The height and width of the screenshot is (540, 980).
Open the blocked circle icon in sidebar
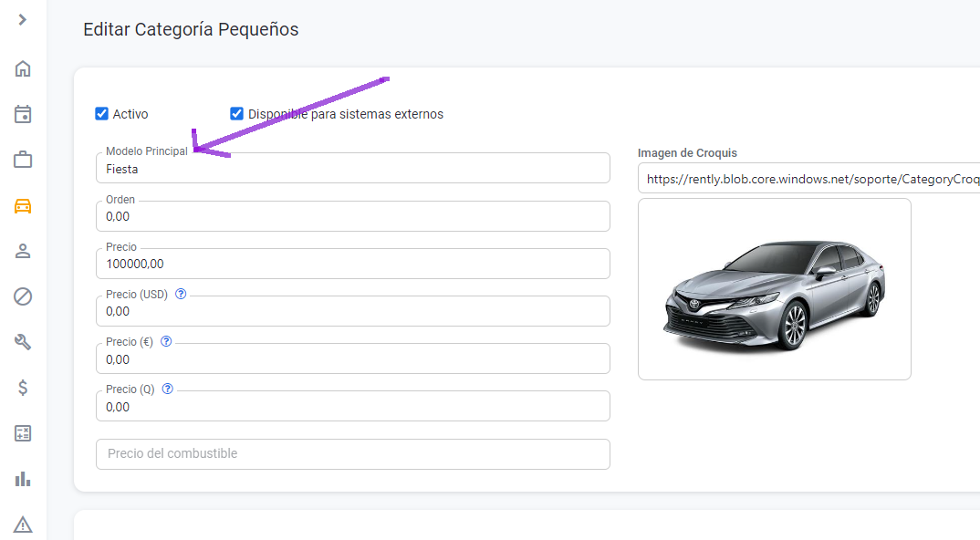coord(23,296)
